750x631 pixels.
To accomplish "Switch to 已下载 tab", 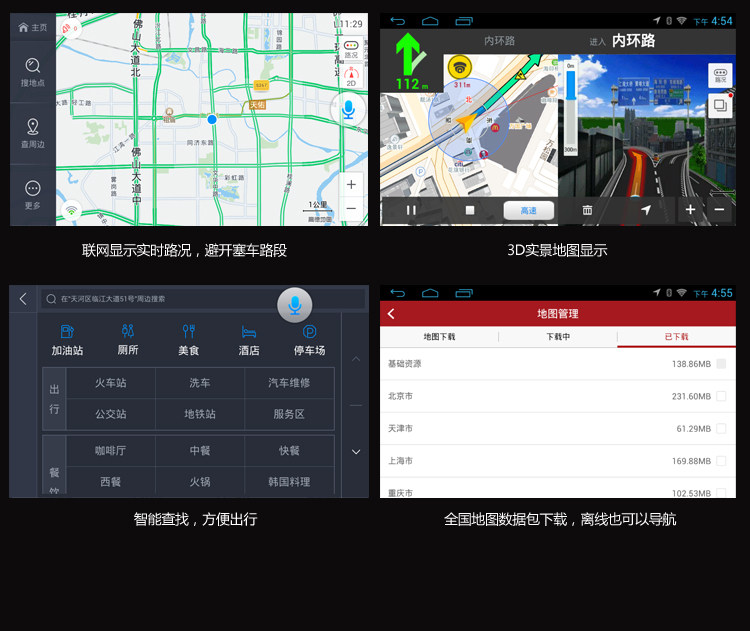I will pyautogui.click(x=676, y=336).
